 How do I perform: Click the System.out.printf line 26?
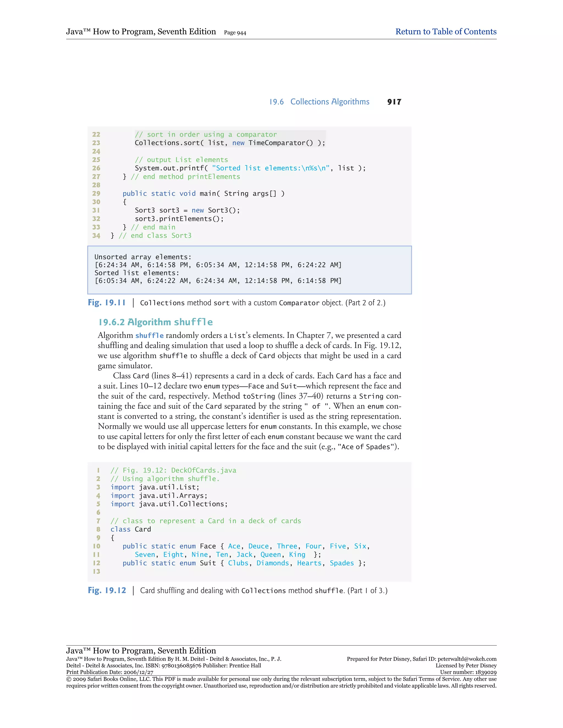point(250,168)
